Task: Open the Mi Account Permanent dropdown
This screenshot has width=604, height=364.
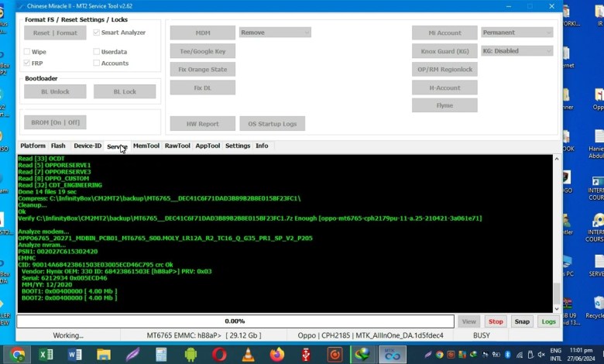Action: point(517,33)
